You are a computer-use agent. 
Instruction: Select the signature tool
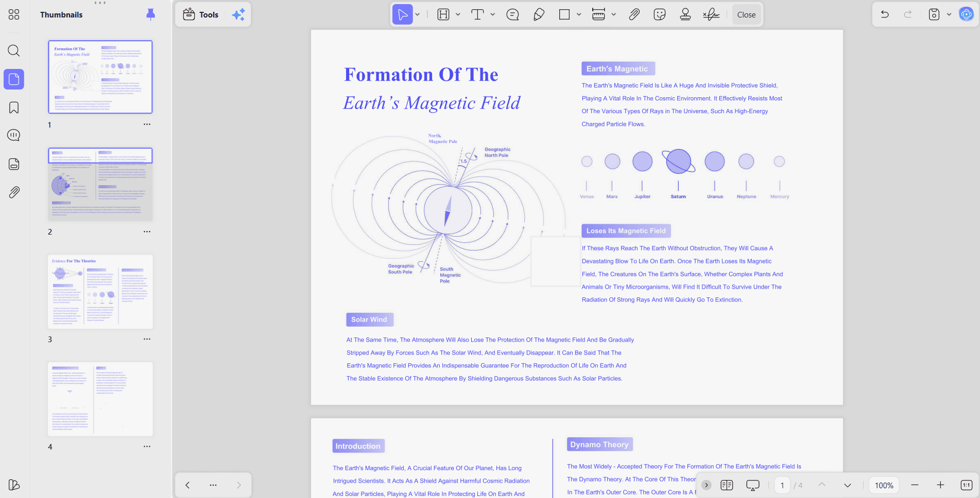coord(711,14)
